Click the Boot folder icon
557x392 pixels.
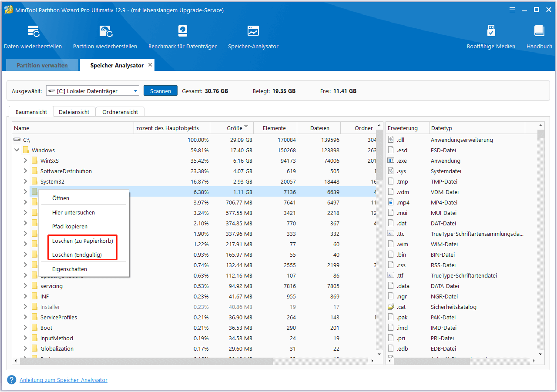(34, 328)
